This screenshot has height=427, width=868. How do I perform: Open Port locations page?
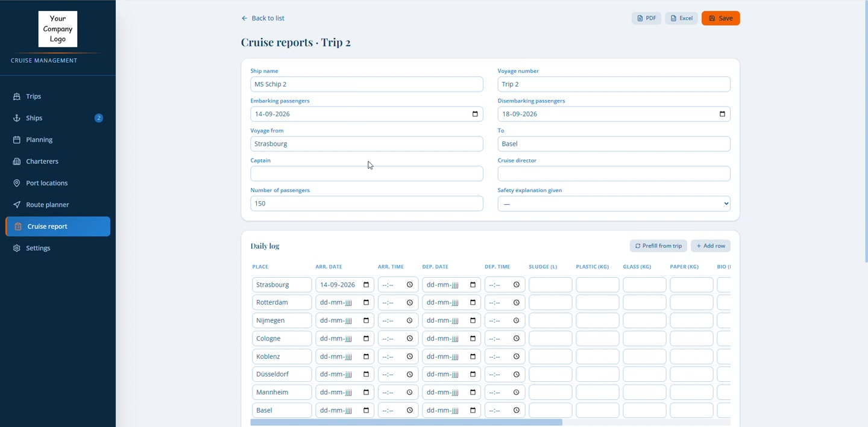(58, 183)
